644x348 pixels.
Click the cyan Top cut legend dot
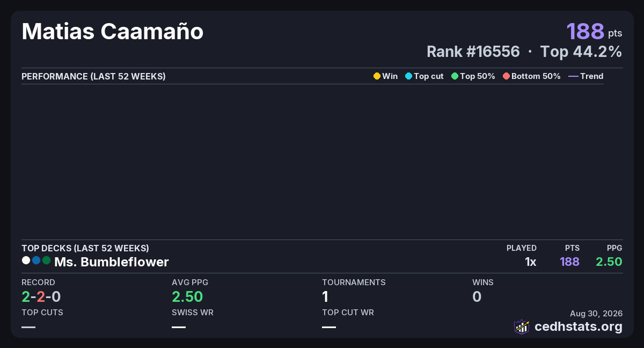408,76
